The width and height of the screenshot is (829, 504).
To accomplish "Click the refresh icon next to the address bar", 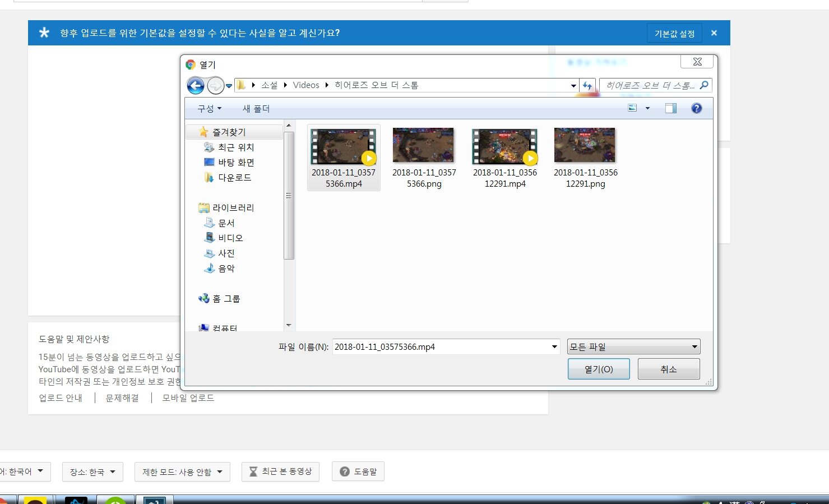I will pyautogui.click(x=587, y=85).
